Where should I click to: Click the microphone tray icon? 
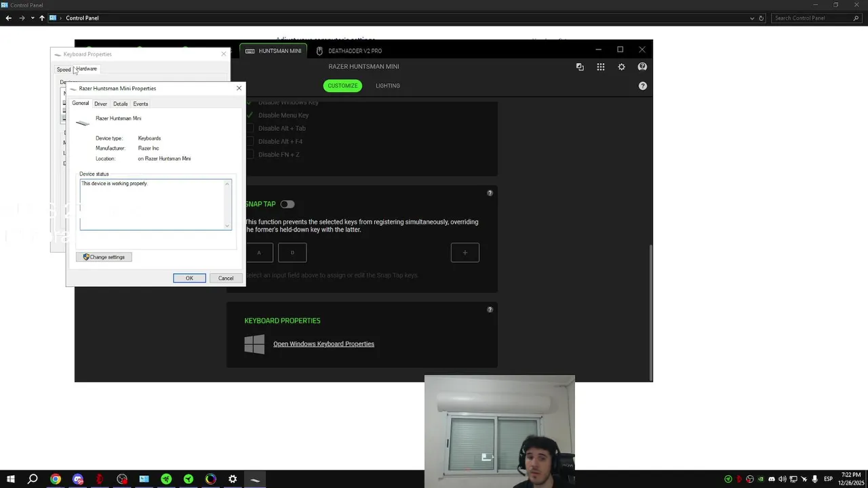[x=815, y=479]
